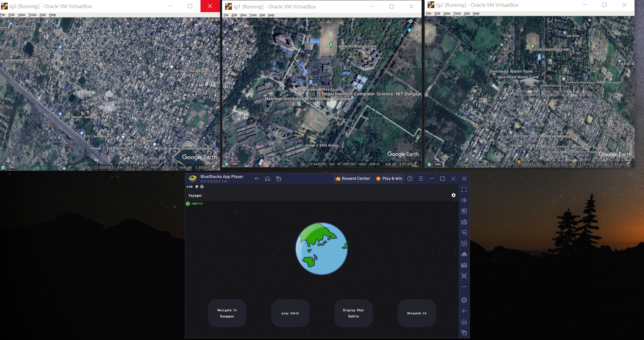
Task: Tap the Relaunch LG button
Action: click(417, 313)
